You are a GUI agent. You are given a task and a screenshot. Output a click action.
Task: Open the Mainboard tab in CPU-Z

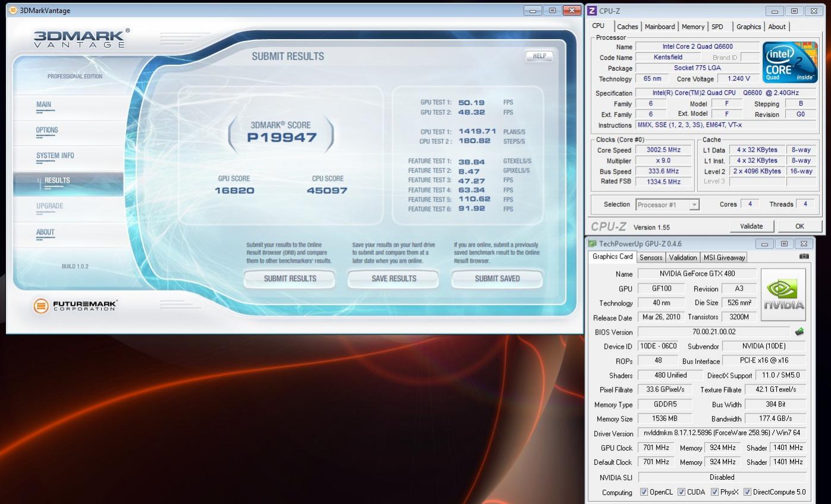(x=660, y=27)
